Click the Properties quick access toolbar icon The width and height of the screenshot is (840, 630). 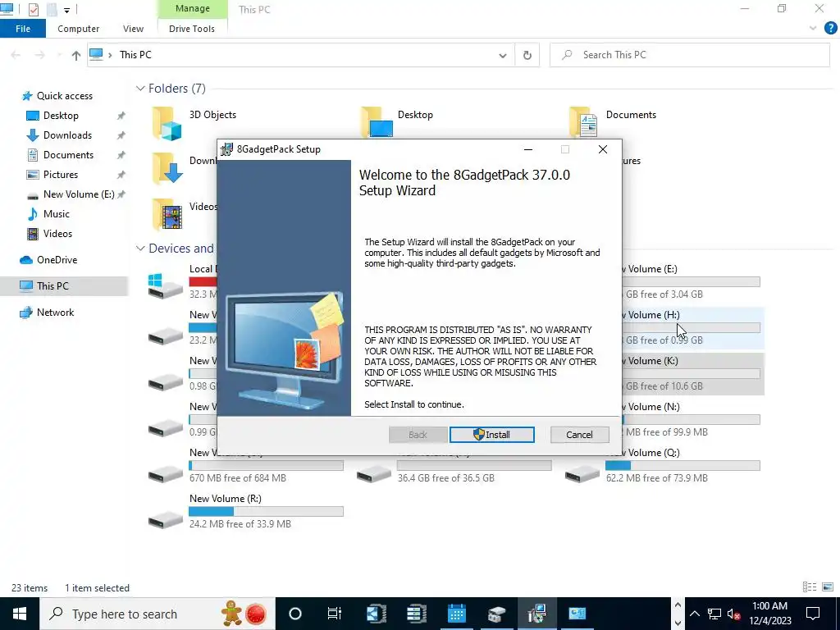click(34, 9)
